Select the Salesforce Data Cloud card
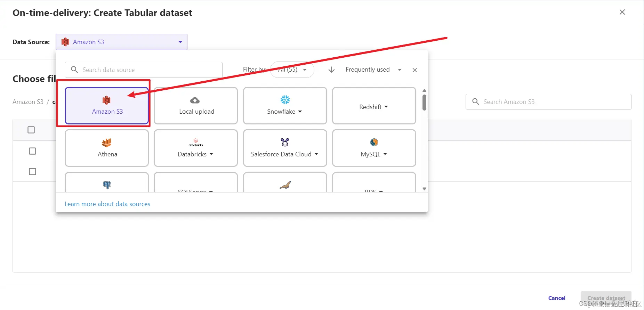644x310 pixels. [x=285, y=148]
